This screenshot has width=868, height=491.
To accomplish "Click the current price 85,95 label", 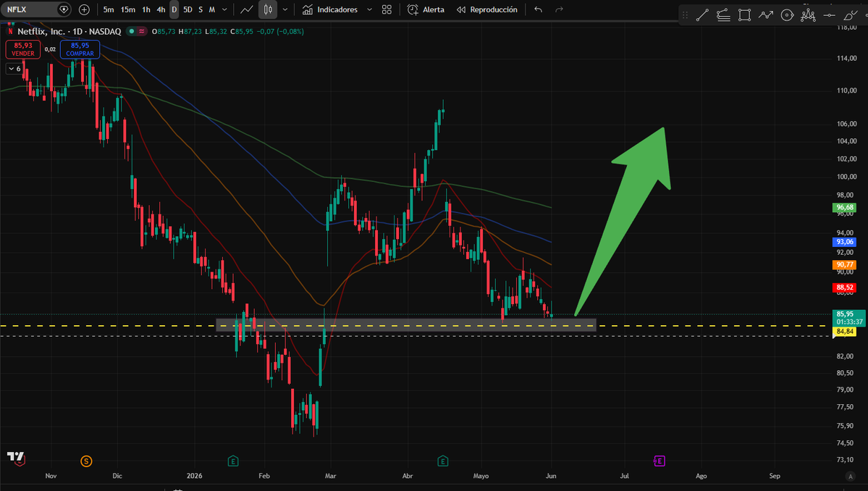I will 848,318.
